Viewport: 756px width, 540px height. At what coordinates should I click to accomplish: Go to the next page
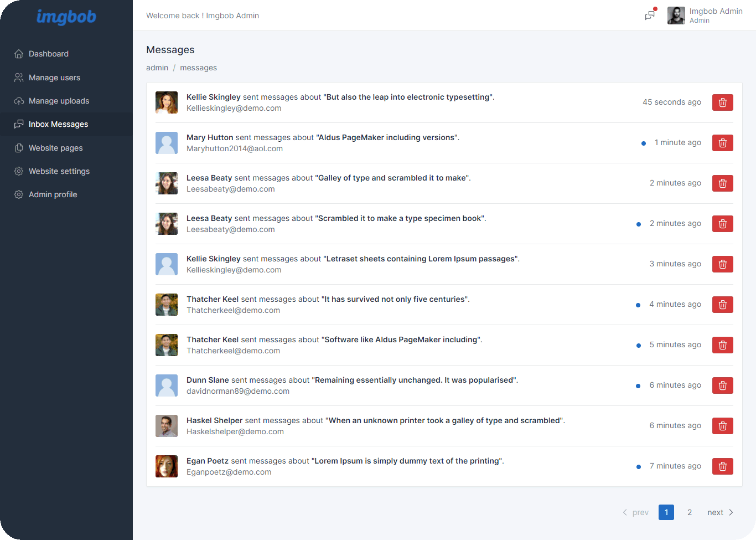coord(720,512)
